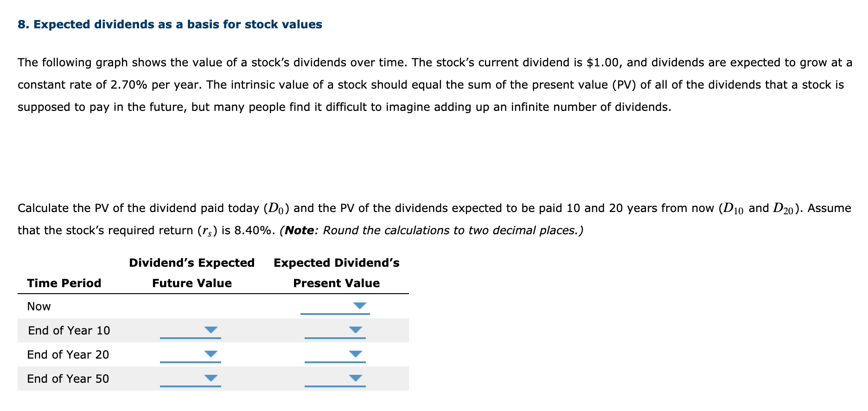868x411 pixels.
Task: Click the triangle icon beside Year 10 Present Value
Action: click(x=356, y=330)
